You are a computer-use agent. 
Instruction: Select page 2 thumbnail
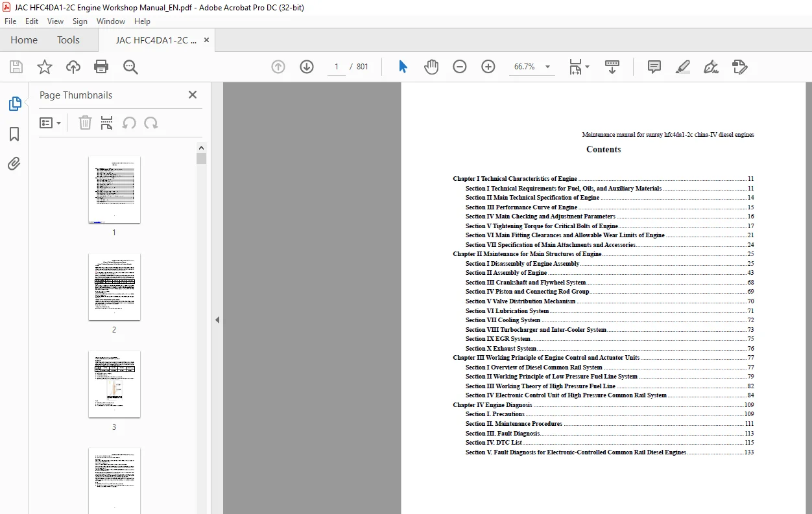(x=114, y=286)
